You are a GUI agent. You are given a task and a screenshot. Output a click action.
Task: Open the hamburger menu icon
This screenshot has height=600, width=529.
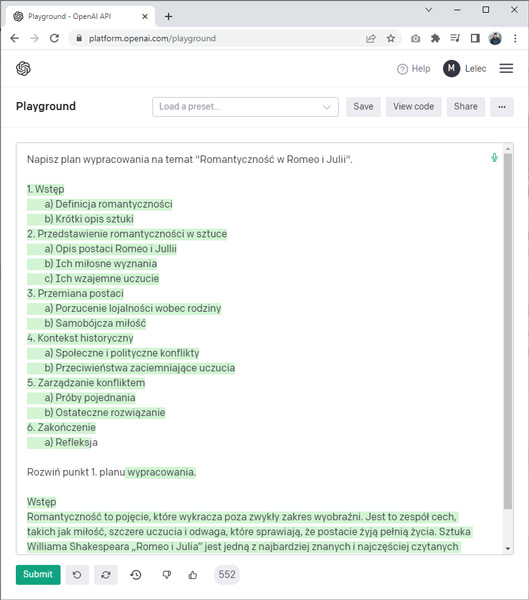(x=506, y=68)
